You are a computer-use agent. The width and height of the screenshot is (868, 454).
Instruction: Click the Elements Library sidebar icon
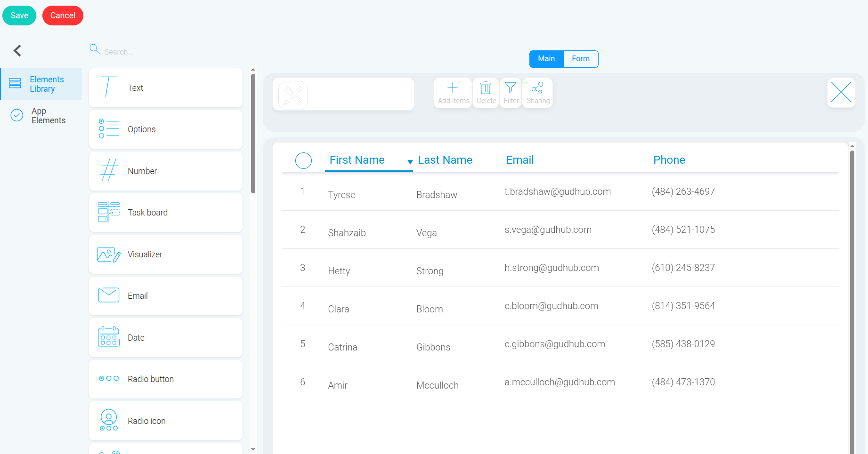tap(15, 83)
